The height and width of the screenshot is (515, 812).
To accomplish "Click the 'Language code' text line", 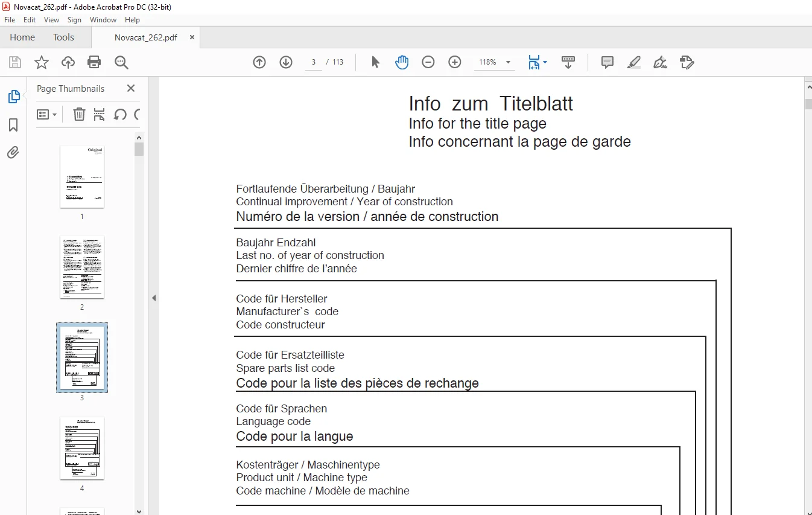I will pos(273,421).
